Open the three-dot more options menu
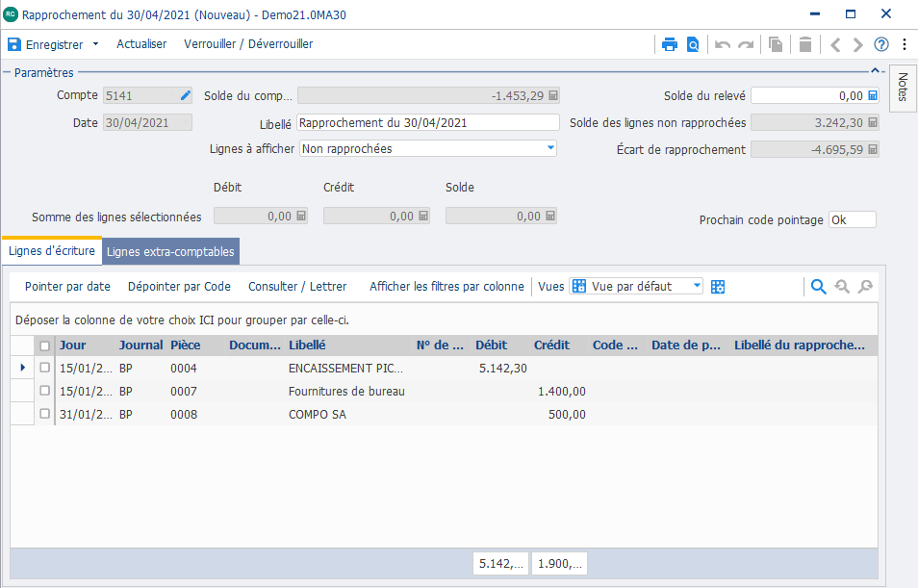Image resolution: width=918 pixels, height=588 pixels. point(905,44)
